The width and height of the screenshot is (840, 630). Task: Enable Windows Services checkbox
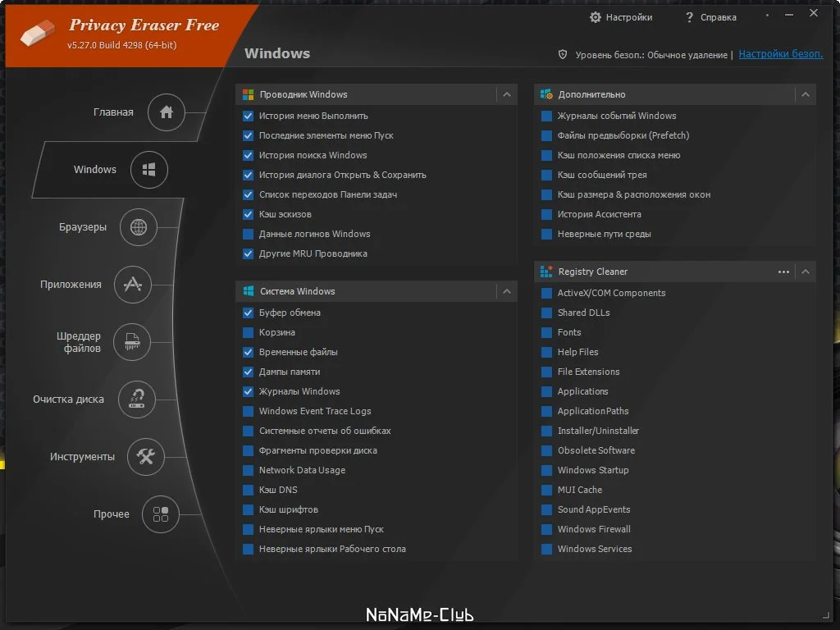[x=546, y=549]
